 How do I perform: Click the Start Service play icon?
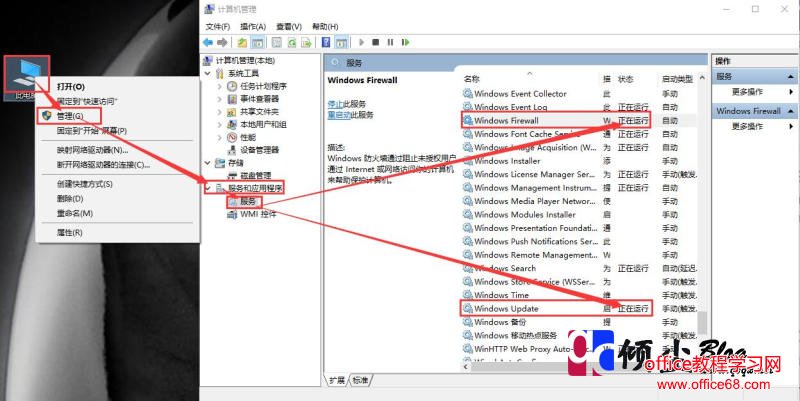point(361,42)
